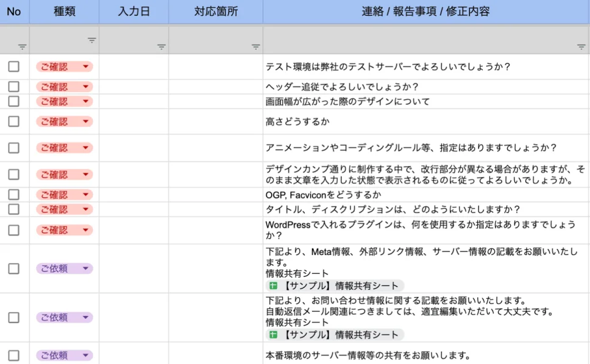The height and width of the screenshot is (364, 590).
Task: Open the filter icon under 種類 column
Action: (x=92, y=40)
